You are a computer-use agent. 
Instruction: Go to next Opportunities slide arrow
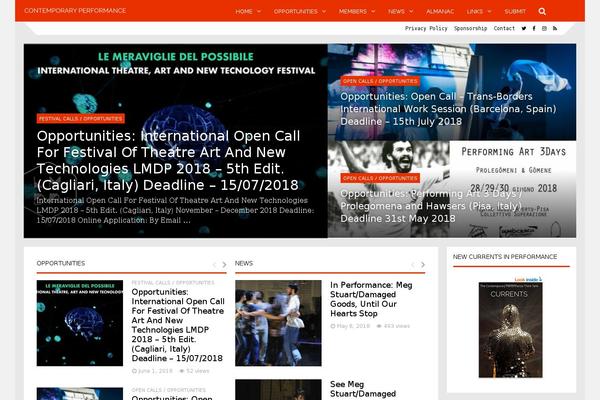pos(224,264)
